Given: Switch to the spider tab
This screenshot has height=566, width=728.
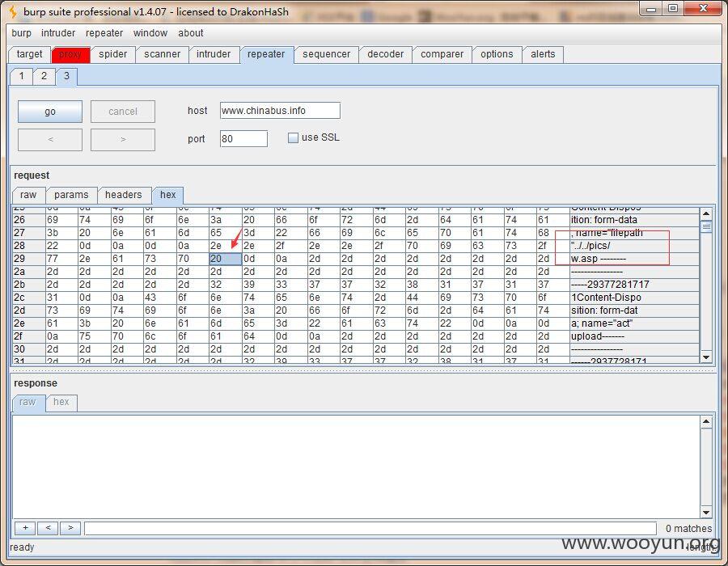Looking at the screenshot, I should coord(112,54).
